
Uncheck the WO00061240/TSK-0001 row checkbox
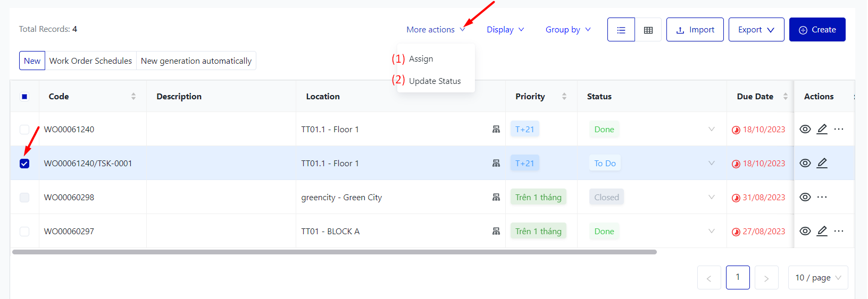coord(24,164)
